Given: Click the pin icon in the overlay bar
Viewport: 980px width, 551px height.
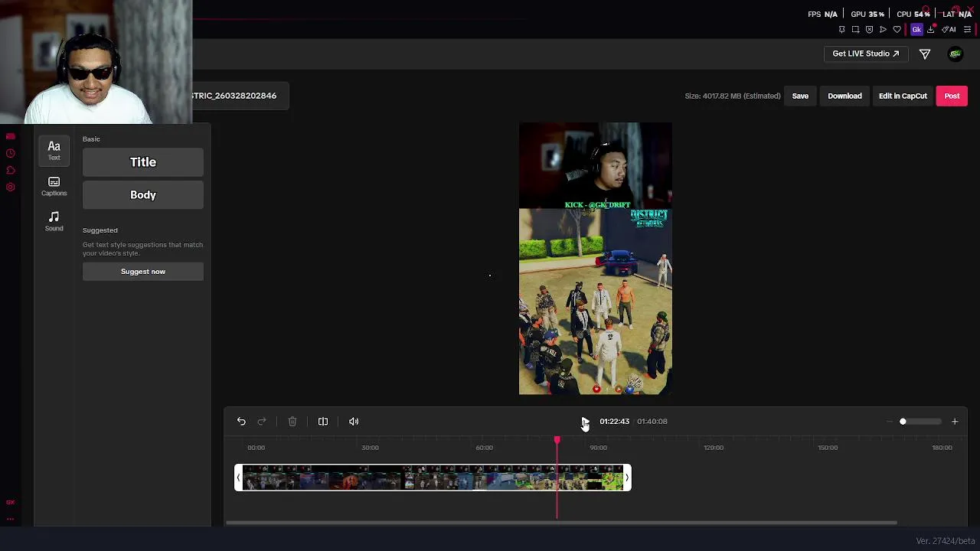Looking at the screenshot, I should tap(841, 30).
